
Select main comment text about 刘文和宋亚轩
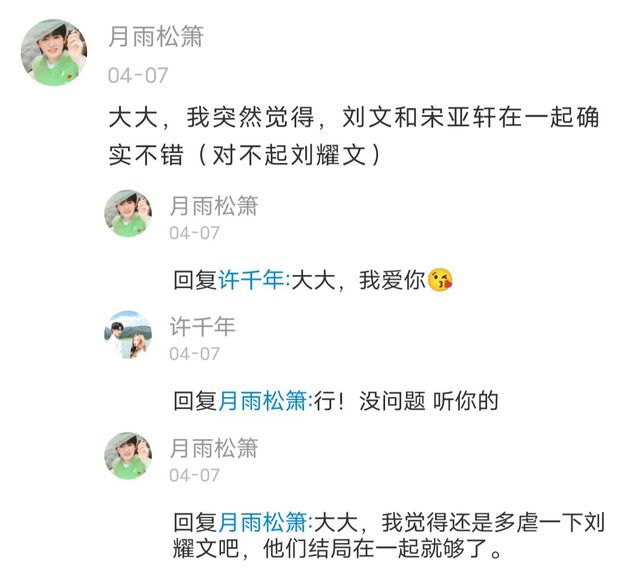click(x=353, y=136)
